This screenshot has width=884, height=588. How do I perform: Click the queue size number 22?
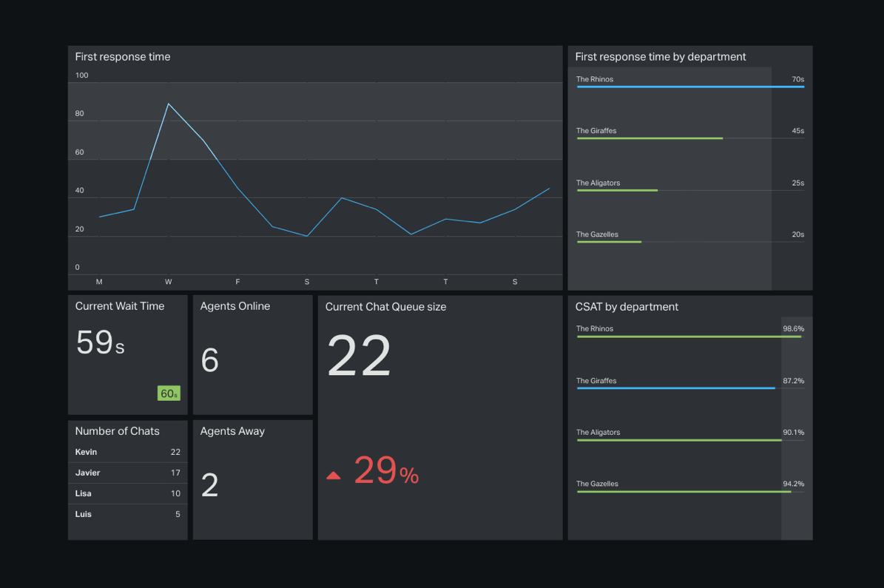pyautogui.click(x=359, y=356)
